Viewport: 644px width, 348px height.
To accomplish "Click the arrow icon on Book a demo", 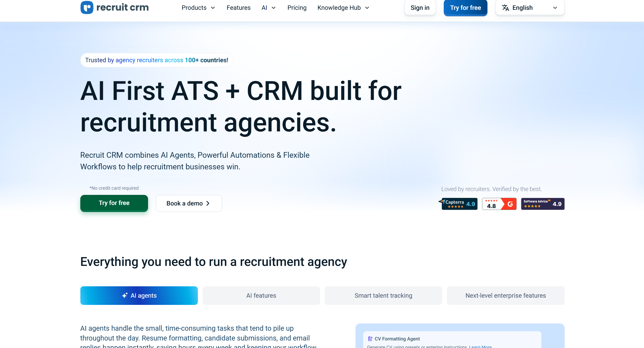I will [x=208, y=203].
